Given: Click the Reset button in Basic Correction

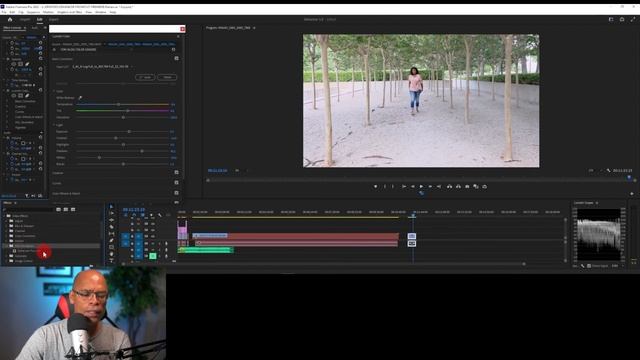Looking at the screenshot, I should point(167,77).
